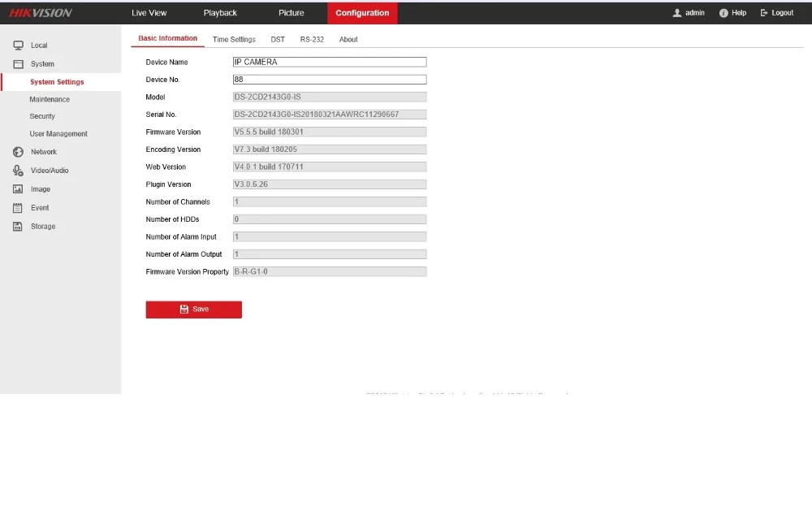This screenshot has height=524, width=812.
Task: Open User Management in sidebar
Action: point(58,134)
